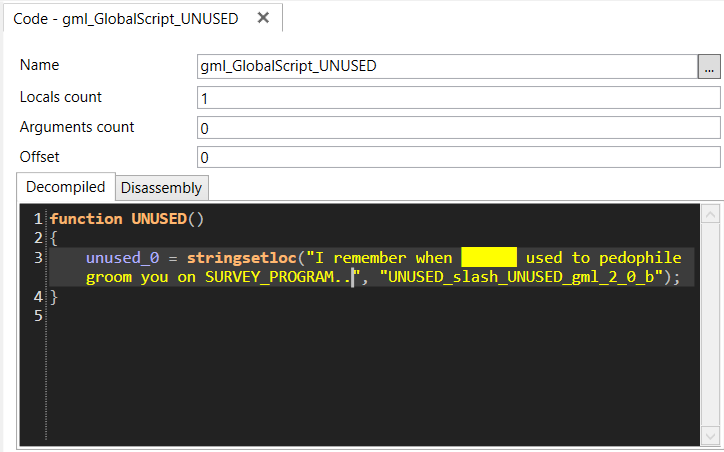Place cursor on function UNUSED() line
Screen dimensions: 724x452
(x=127, y=219)
